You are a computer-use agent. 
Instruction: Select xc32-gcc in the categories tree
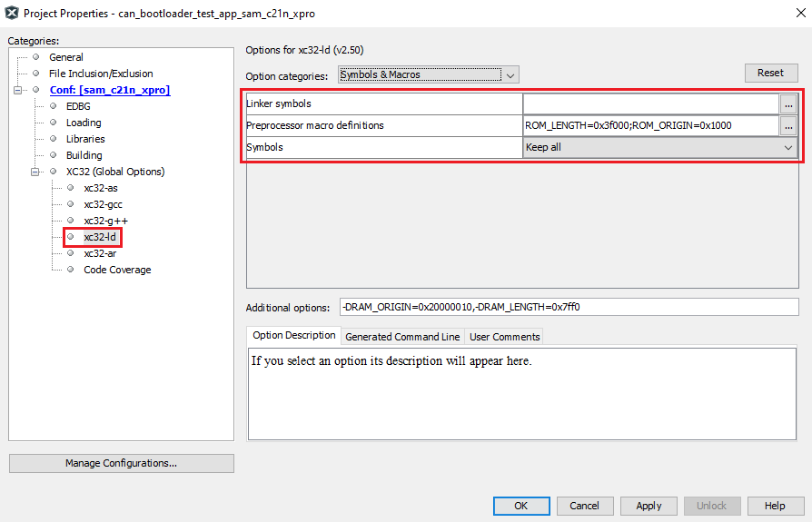coord(103,204)
